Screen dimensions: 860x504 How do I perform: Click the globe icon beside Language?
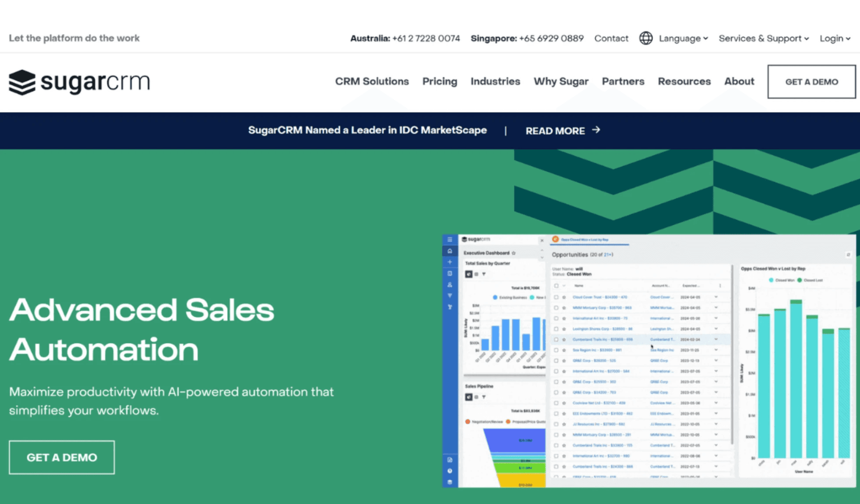coord(645,38)
